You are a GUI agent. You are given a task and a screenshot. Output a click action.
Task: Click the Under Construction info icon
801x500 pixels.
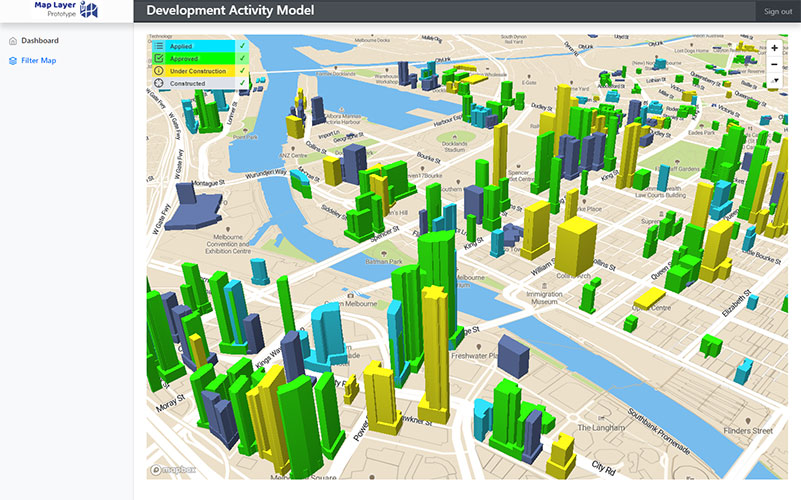tap(159, 71)
